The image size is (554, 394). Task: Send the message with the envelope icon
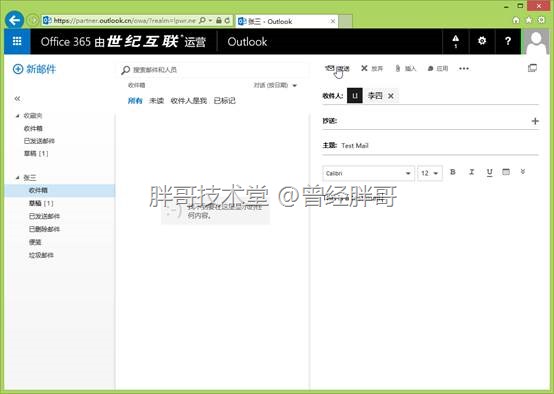coord(337,69)
